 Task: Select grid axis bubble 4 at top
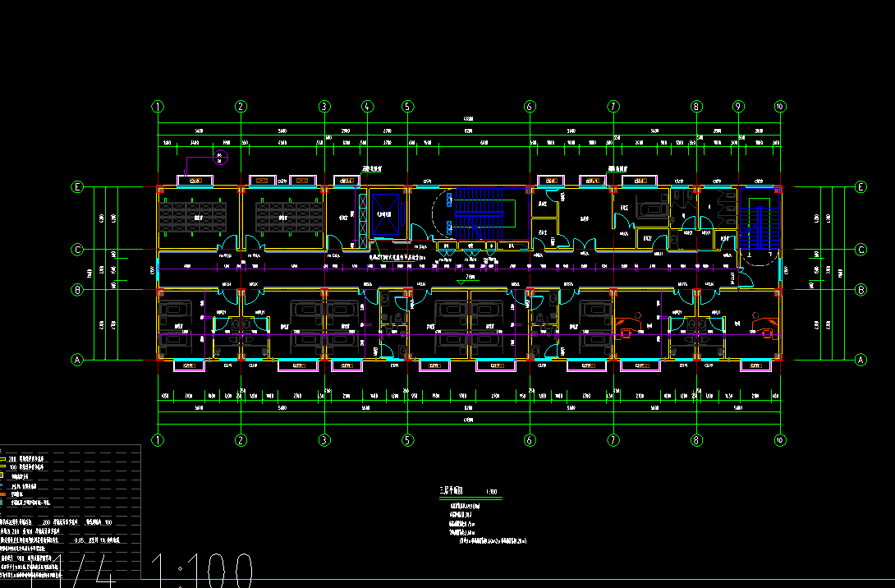[367, 107]
